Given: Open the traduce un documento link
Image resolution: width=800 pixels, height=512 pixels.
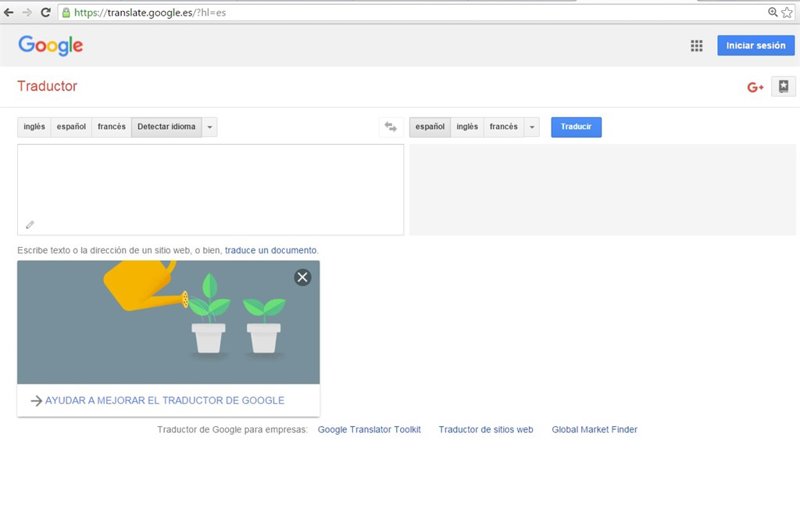Looking at the screenshot, I should coord(271,250).
